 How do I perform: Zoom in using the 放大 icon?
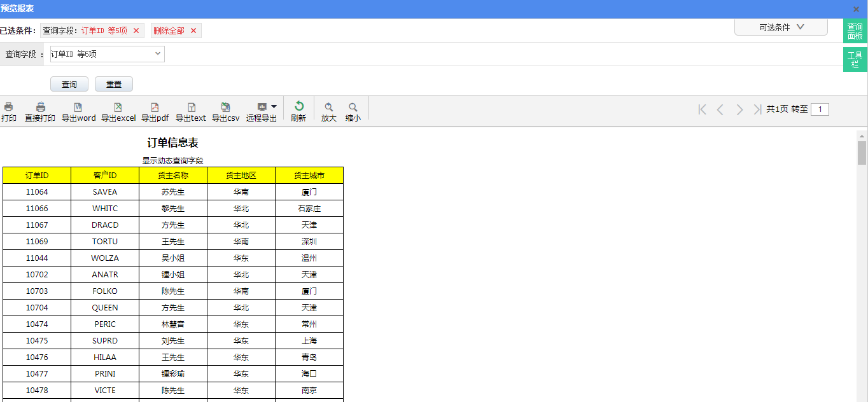[328, 107]
